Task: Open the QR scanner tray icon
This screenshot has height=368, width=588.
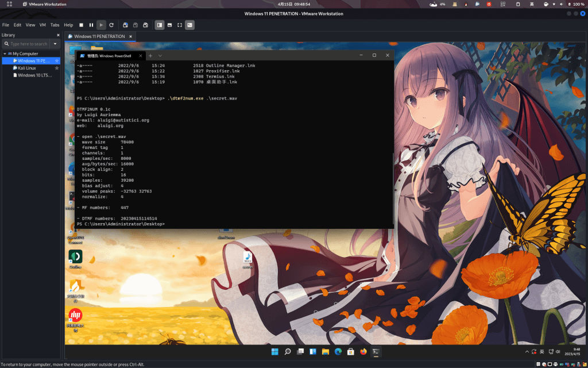Action: (503, 4)
